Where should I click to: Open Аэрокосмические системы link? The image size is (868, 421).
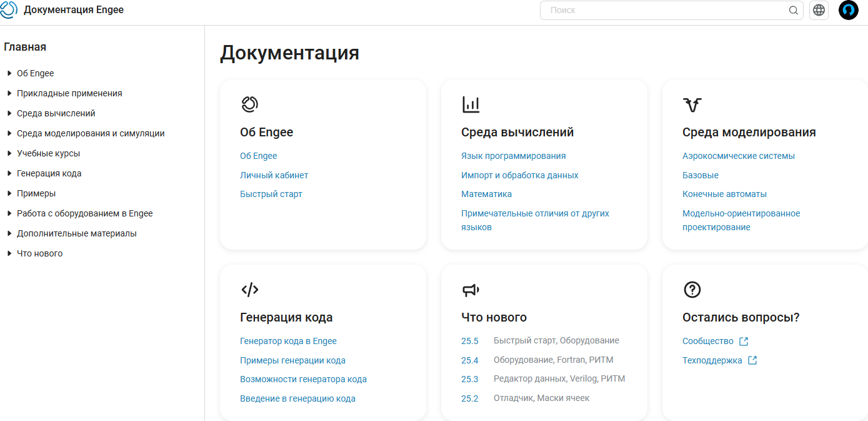coord(739,156)
